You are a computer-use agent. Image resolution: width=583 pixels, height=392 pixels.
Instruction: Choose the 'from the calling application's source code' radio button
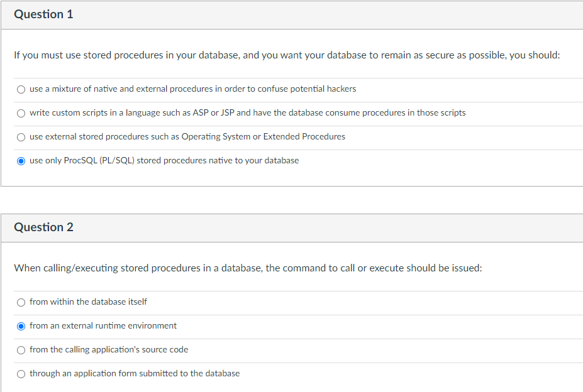tap(21, 350)
